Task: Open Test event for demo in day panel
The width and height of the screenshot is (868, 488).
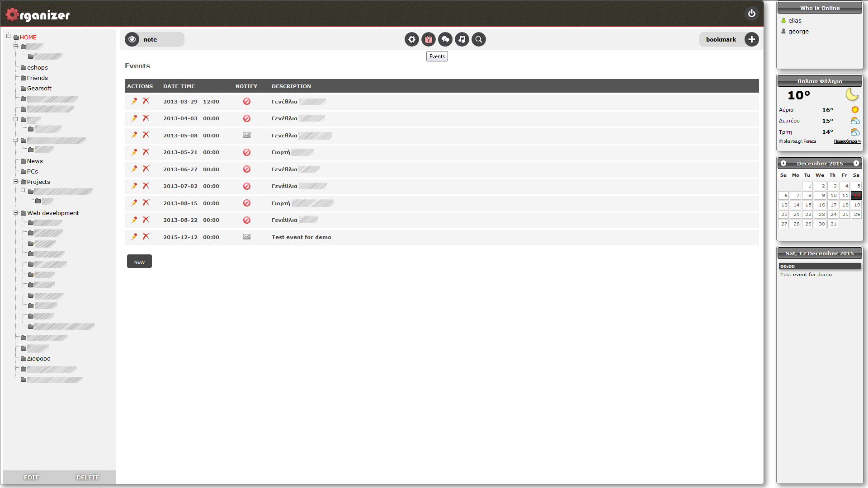Action: 806,274
